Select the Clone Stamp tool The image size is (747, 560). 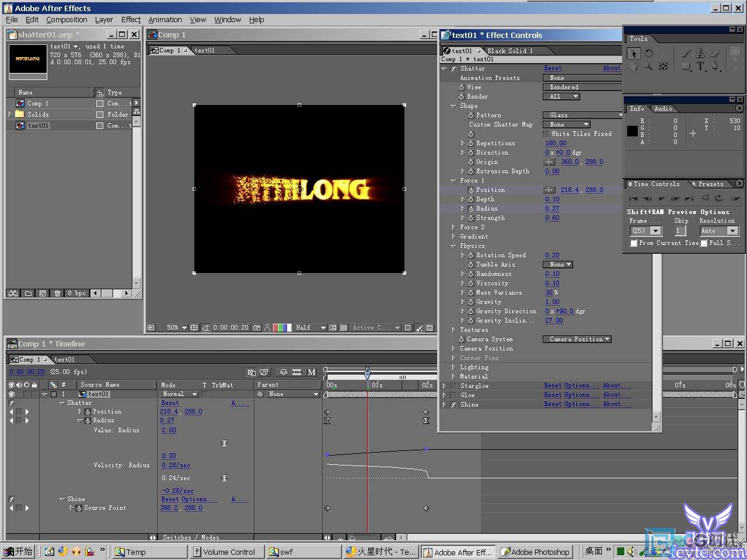coord(700,54)
